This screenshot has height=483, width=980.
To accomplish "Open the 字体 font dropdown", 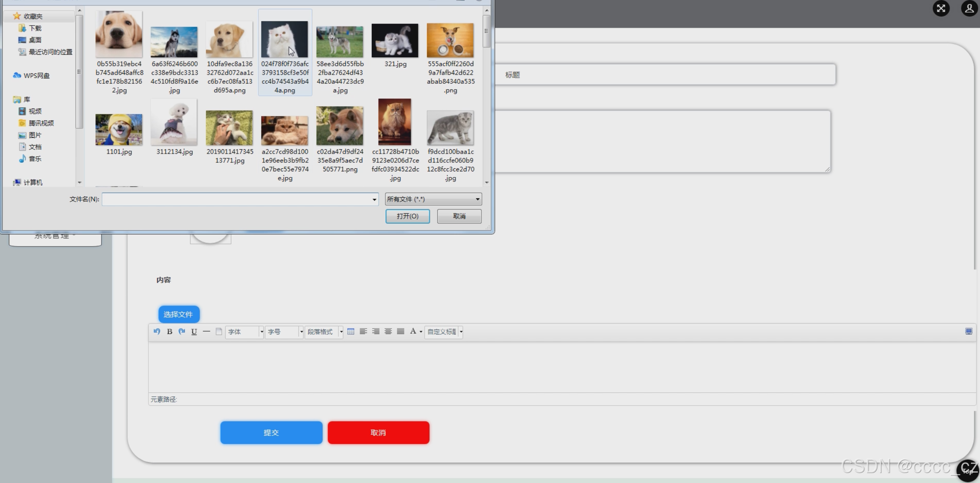I will pyautogui.click(x=244, y=332).
